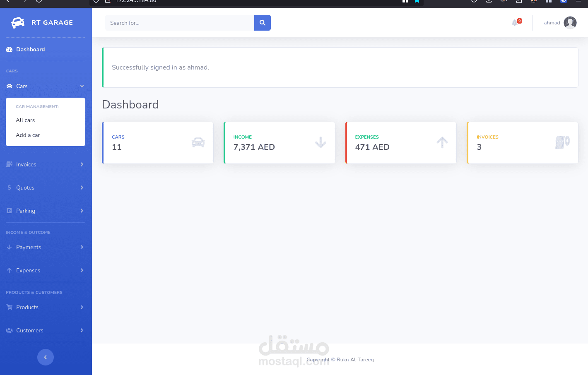Expand the Customers menu chevron
This screenshot has width=588, height=375.
[82, 330]
